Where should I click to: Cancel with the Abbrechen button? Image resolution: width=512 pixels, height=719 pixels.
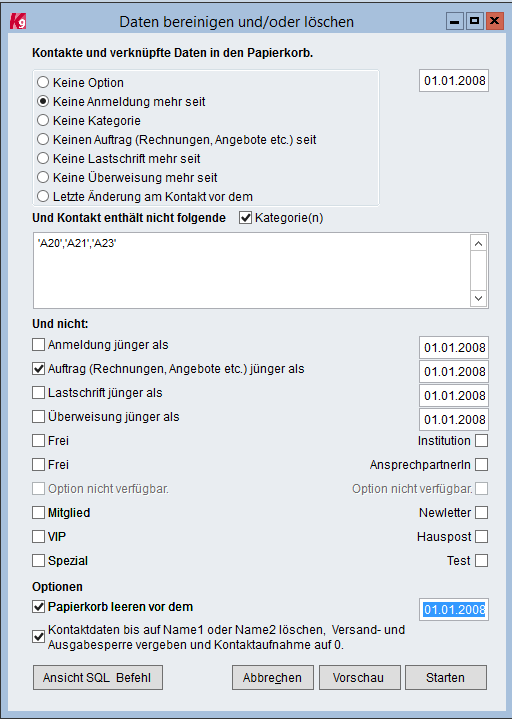point(273,678)
